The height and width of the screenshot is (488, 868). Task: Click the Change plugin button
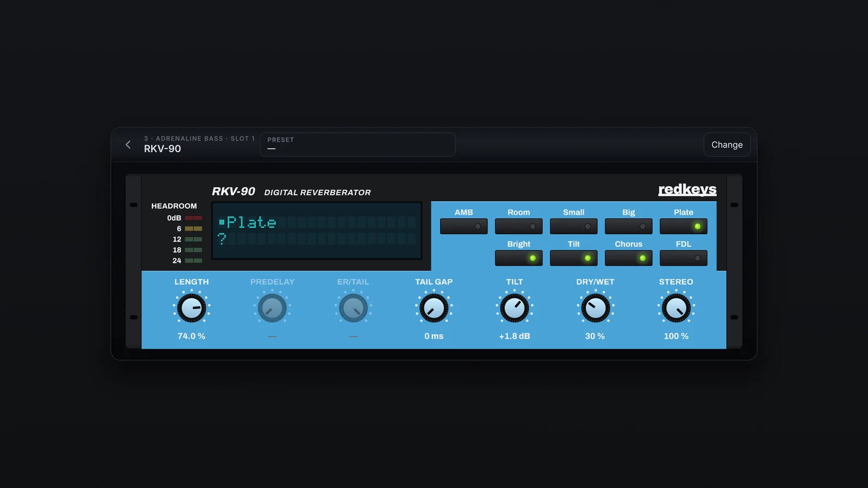pos(727,145)
